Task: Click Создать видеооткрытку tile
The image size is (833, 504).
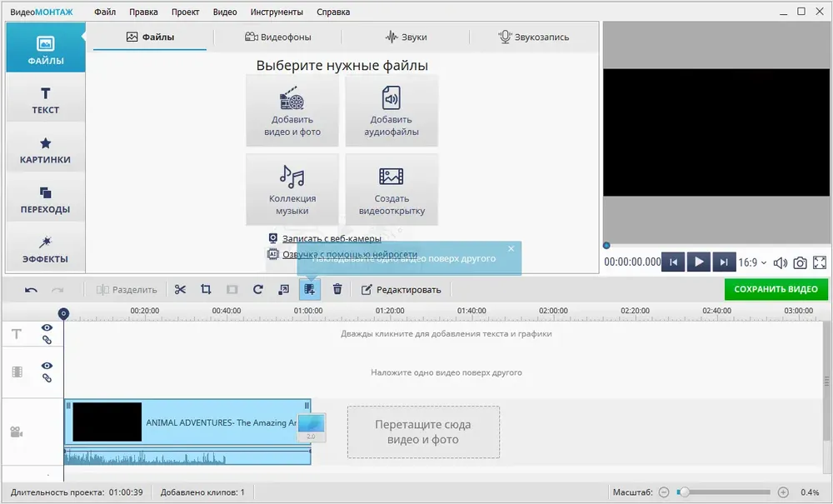Action: [392, 190]
